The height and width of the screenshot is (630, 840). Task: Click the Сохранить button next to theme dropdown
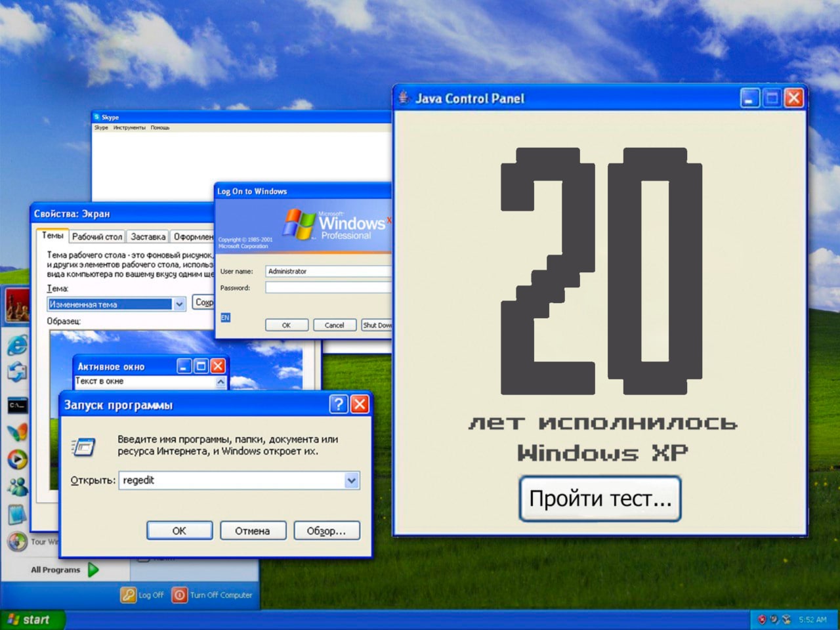[x=203, y=303]
